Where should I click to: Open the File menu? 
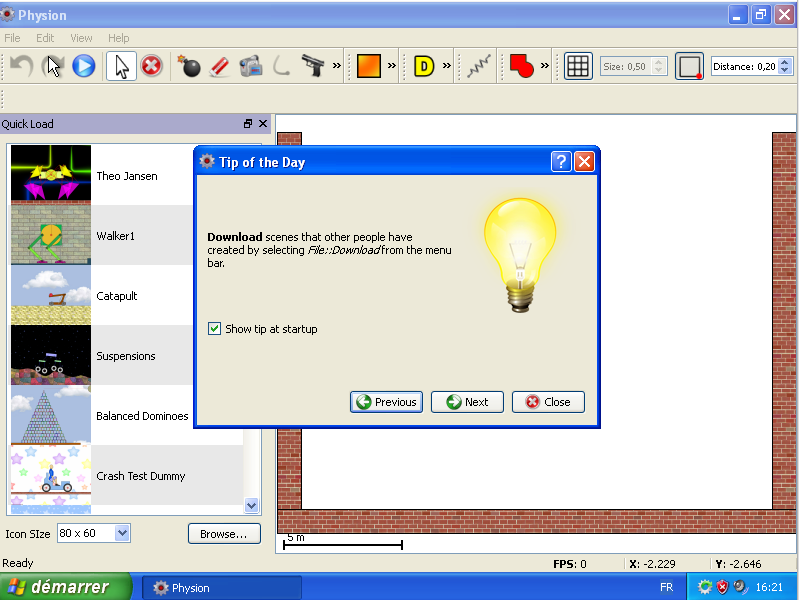(x=12, y=38)
